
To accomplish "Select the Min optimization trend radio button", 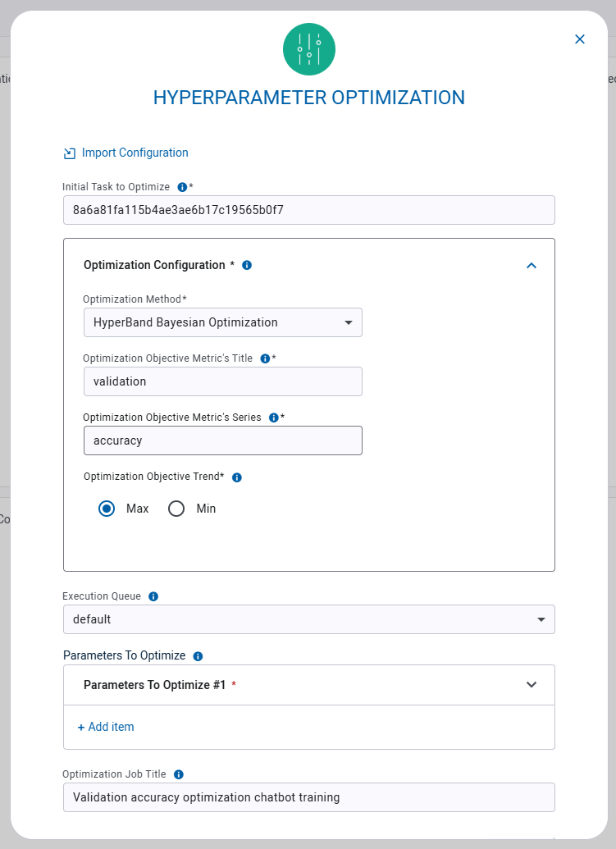I will click(x=176, y=509).
